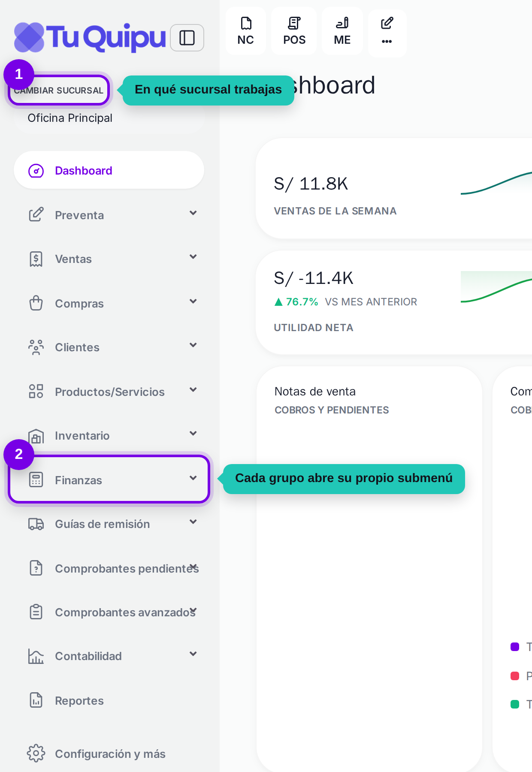Click the Guías de remisión truck icon

pos(36,524)
